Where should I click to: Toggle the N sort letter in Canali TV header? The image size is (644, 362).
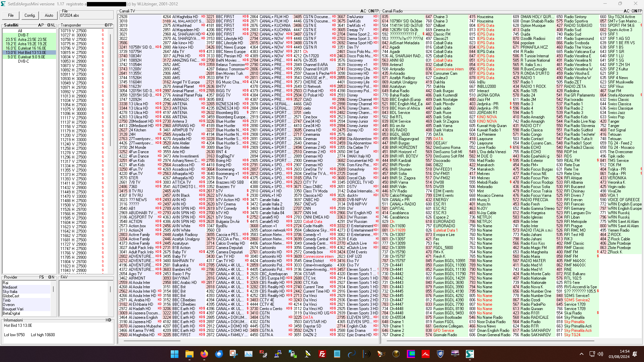pyautogui.click(x=372, y=11)
